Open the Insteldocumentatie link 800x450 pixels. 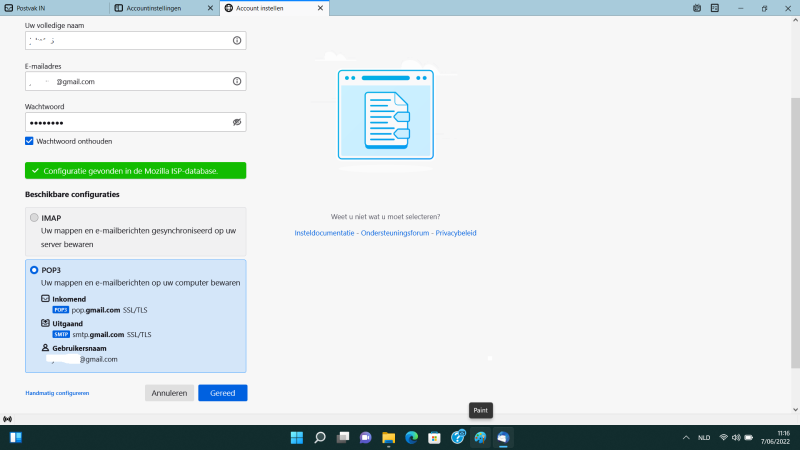pyautogui.click(x=324, y=233)
